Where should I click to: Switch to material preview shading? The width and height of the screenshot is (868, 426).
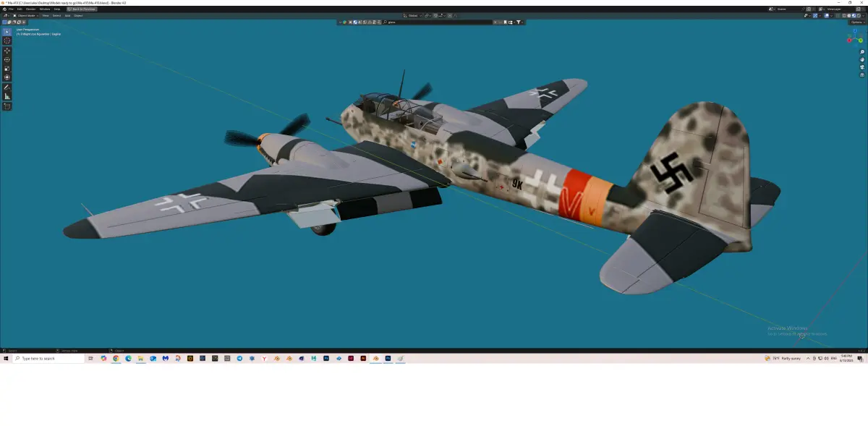(x=854, y=16)
